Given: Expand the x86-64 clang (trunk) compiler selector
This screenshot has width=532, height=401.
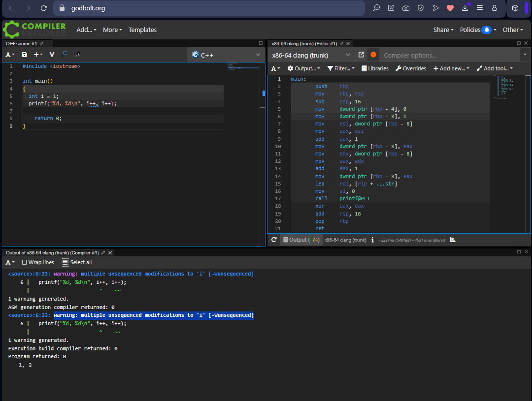Looking at the screenshot, I should [311, 55].
